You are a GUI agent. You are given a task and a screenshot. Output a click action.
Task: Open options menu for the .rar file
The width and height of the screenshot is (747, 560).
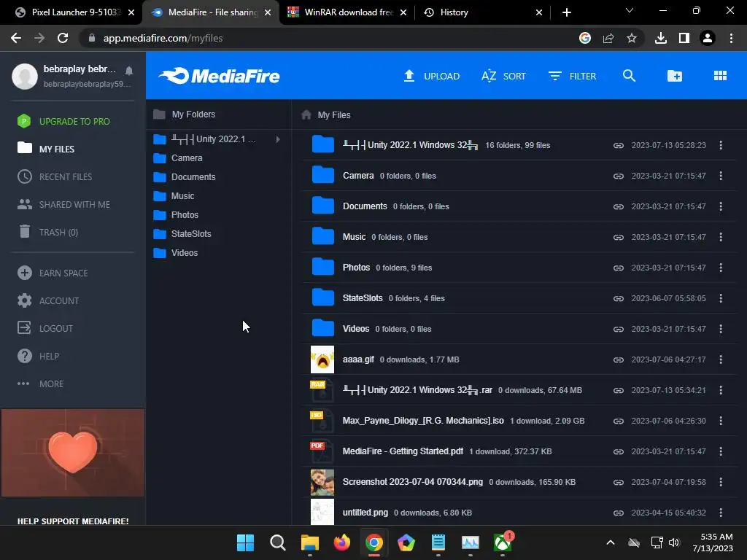click(x=721, y=390)
